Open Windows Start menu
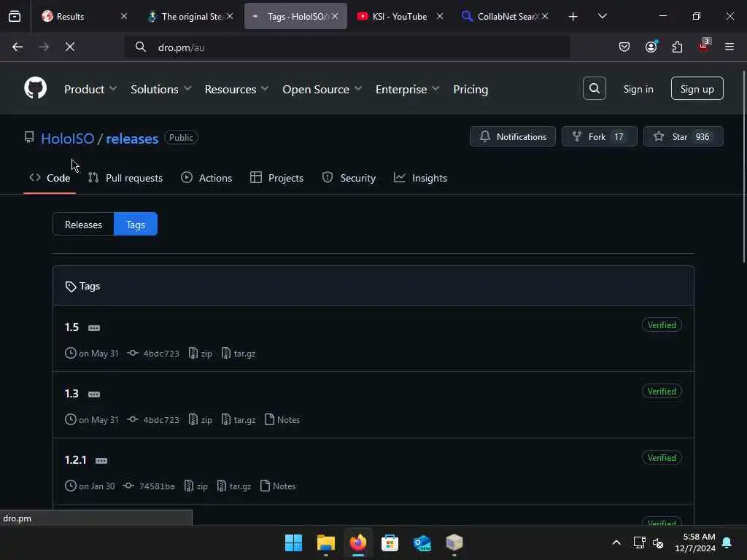 pos(293,542)
